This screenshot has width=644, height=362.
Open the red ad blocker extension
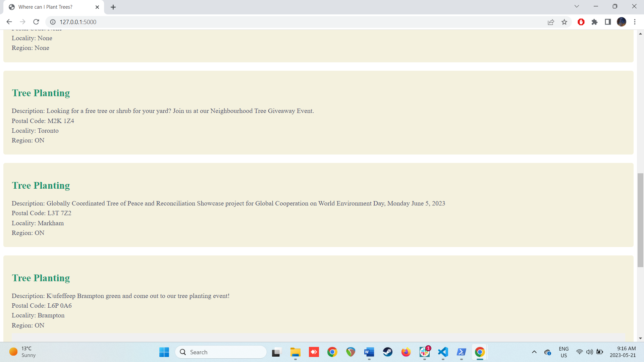pos(581,22)
